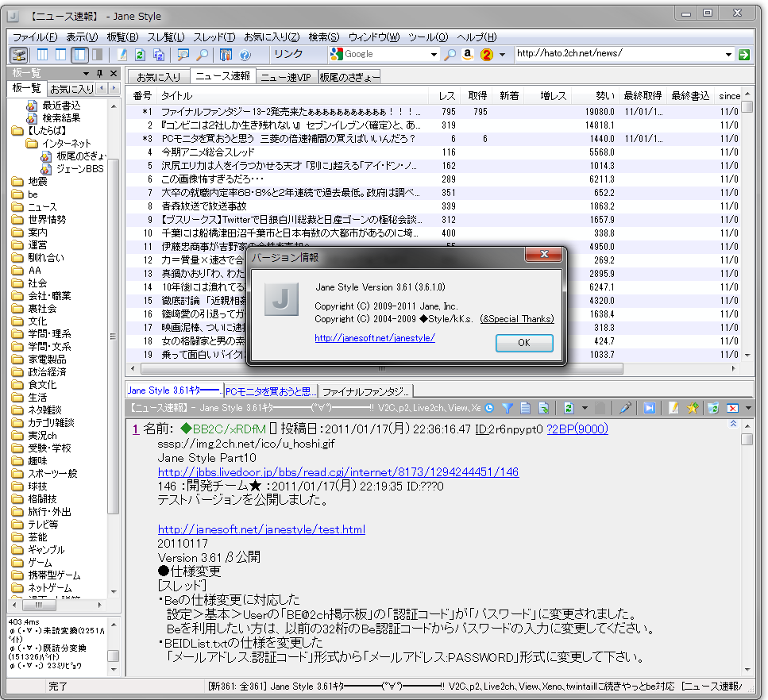Toggle the pin on 板一覧 panel
The width and height of the screenshot is (768, 700).
(x=100, y=74)
